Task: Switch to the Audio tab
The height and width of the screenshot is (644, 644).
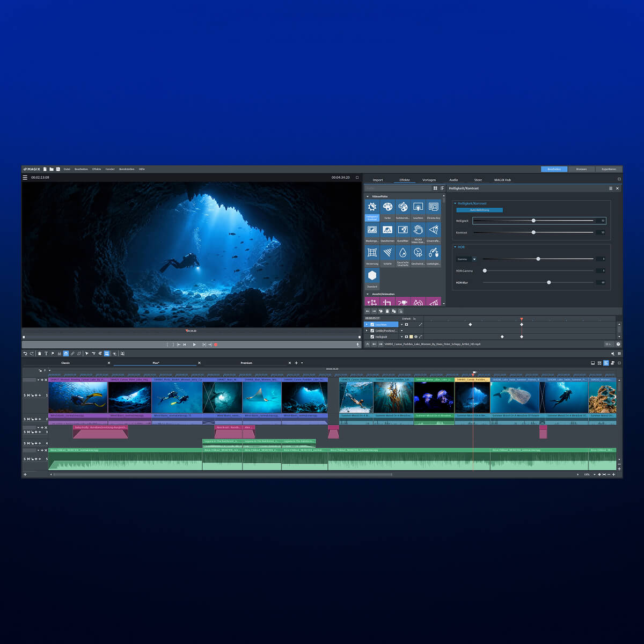Action: pos(453,180)
